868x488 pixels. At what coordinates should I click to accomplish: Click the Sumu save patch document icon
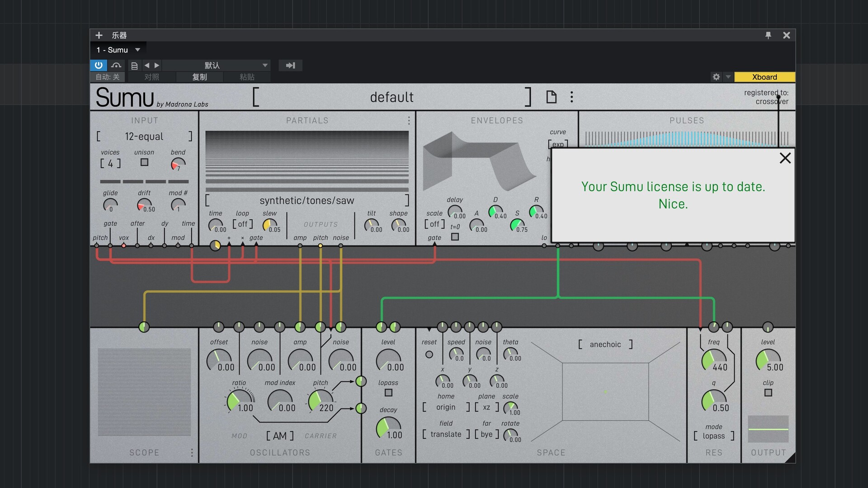[551, 97]
